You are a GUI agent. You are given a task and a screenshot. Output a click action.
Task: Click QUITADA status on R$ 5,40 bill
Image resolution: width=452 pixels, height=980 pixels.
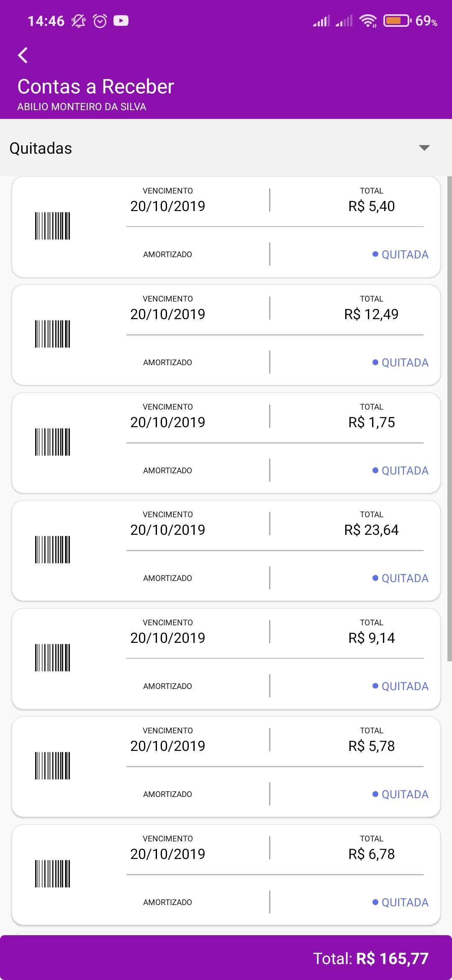coord(401,255)
